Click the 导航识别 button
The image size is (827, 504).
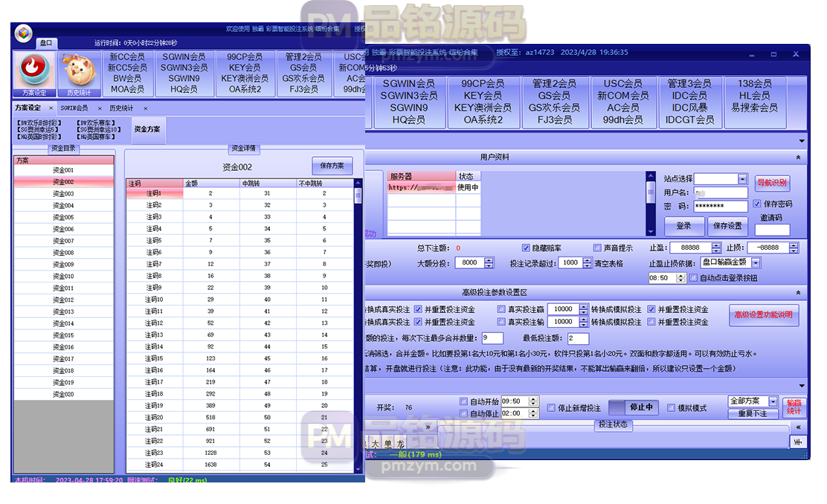click(772, 183)
